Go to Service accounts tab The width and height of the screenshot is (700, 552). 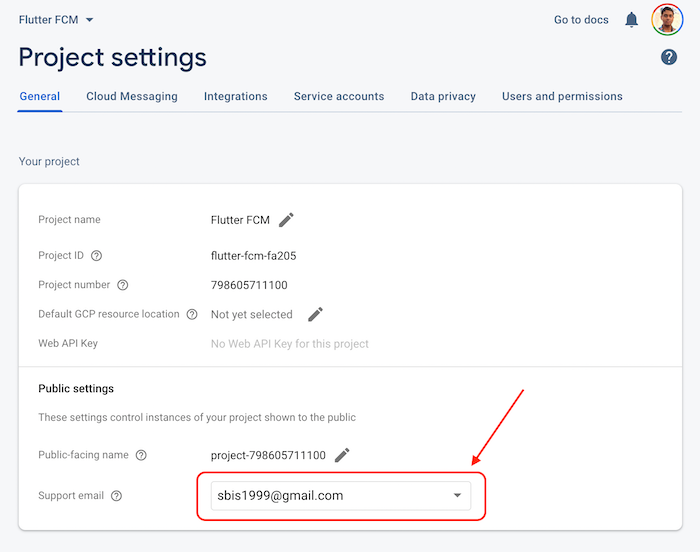point(339,97)
